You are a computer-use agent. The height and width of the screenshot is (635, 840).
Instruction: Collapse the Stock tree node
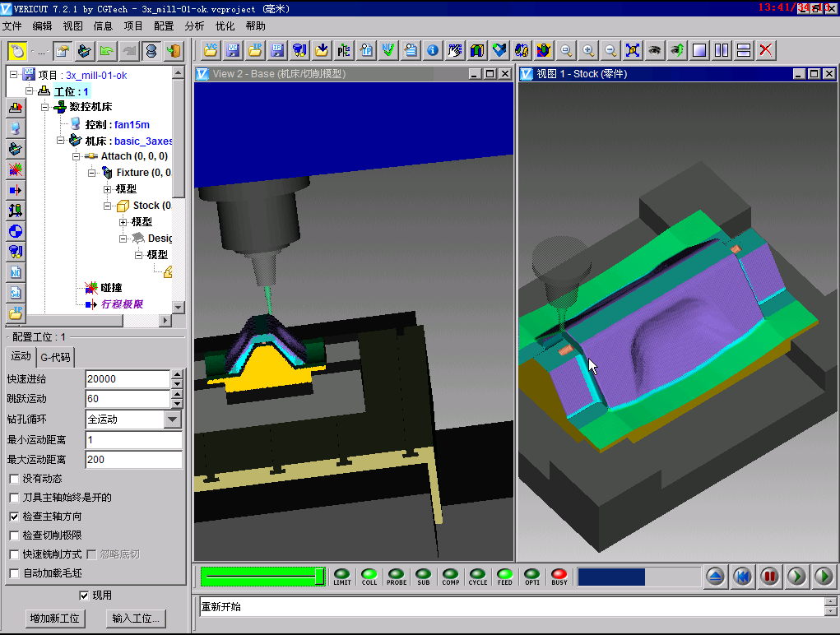click(107, 206)
